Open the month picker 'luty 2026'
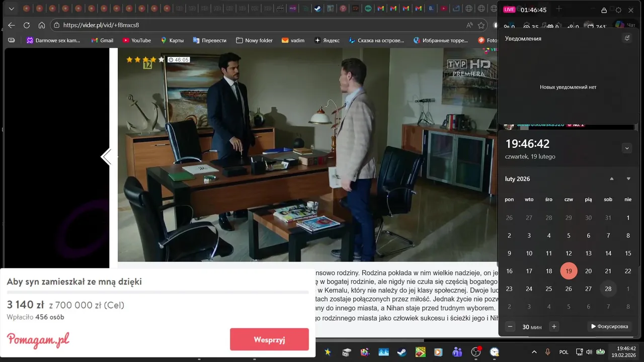Viewport: 644px width, 362px height. pyautogui.click(x=517, y=179)
